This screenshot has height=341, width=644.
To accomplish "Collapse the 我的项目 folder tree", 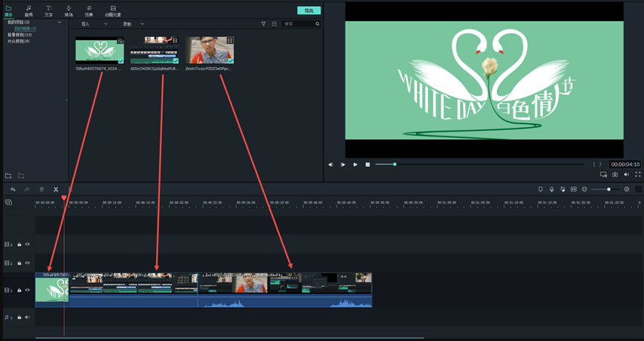I will coord(60,23).
